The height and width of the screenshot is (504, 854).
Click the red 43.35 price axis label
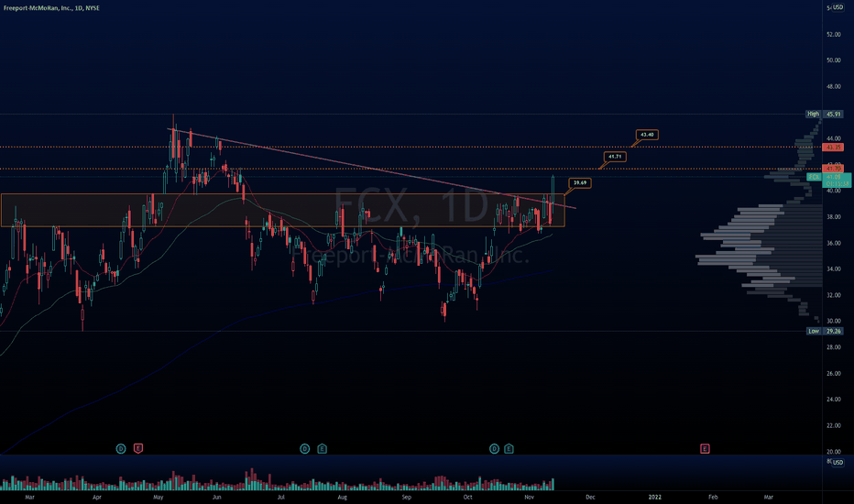point(833,148)
